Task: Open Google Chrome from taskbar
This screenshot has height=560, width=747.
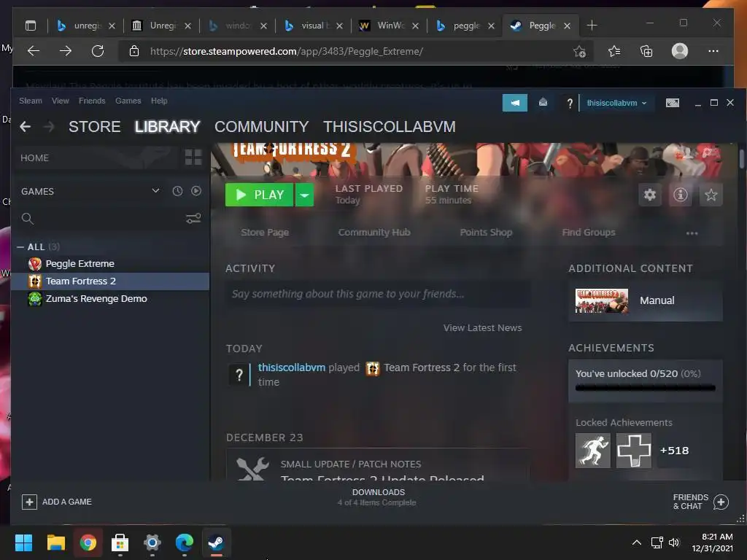Action: tap(88, 542)
